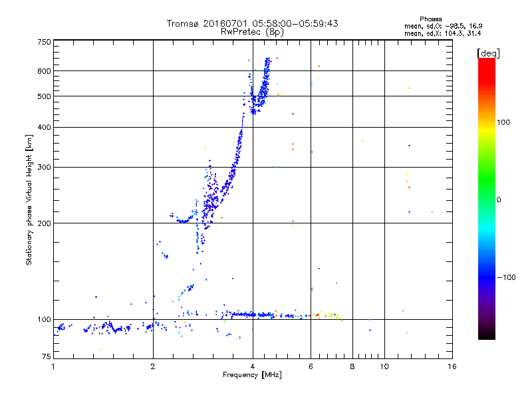Click the y-axis tick label '400'
Viewport: 532px width, 399px height.
pyautogui.click(x=44, y=128)
